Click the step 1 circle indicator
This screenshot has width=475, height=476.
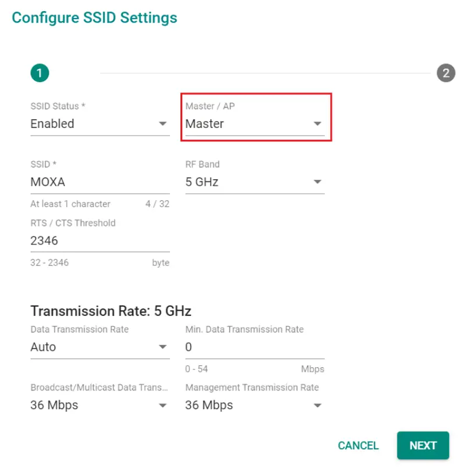tap(40, 73)
